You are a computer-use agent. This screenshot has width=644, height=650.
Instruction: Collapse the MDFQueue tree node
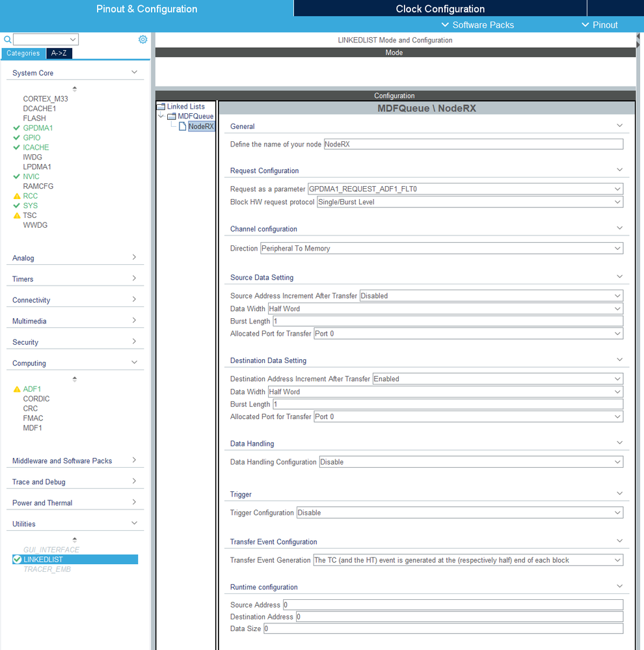pos(161,116)
